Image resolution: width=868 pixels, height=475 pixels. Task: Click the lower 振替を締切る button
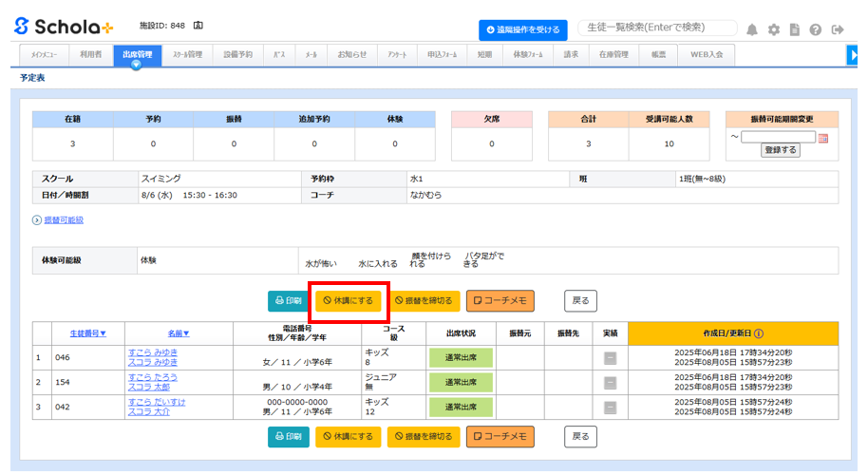[424, 436]
